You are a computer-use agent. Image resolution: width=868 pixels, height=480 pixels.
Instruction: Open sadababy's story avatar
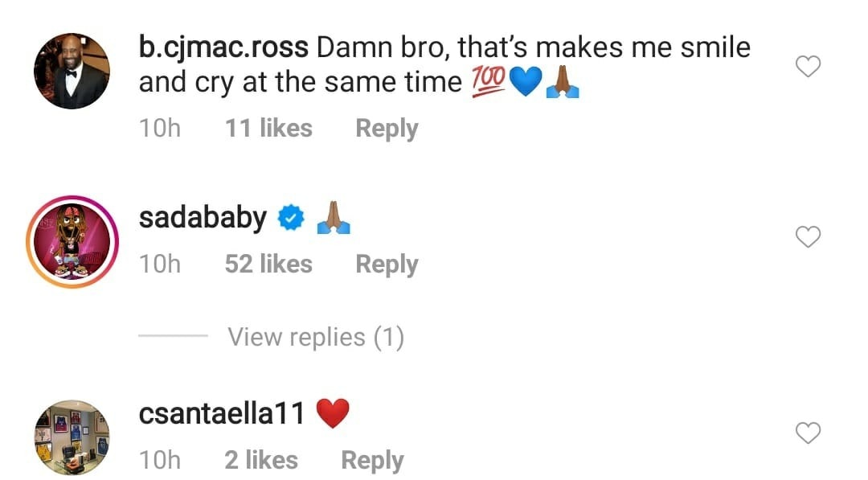[x=71, y=239]
